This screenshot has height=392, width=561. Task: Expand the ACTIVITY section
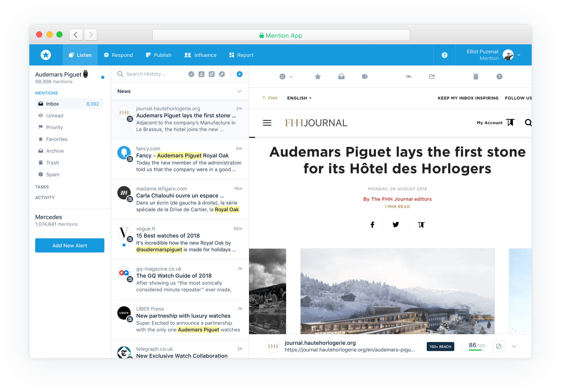[45, 197]
